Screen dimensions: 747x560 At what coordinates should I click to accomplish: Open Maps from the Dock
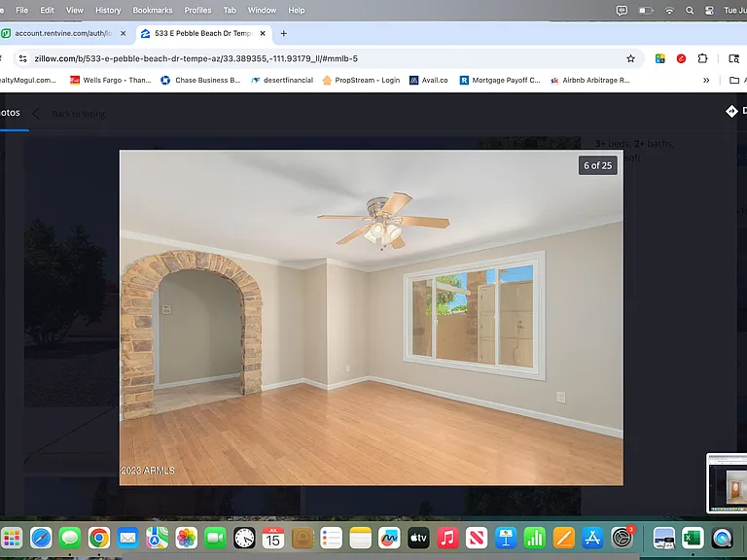coord(157,539)
